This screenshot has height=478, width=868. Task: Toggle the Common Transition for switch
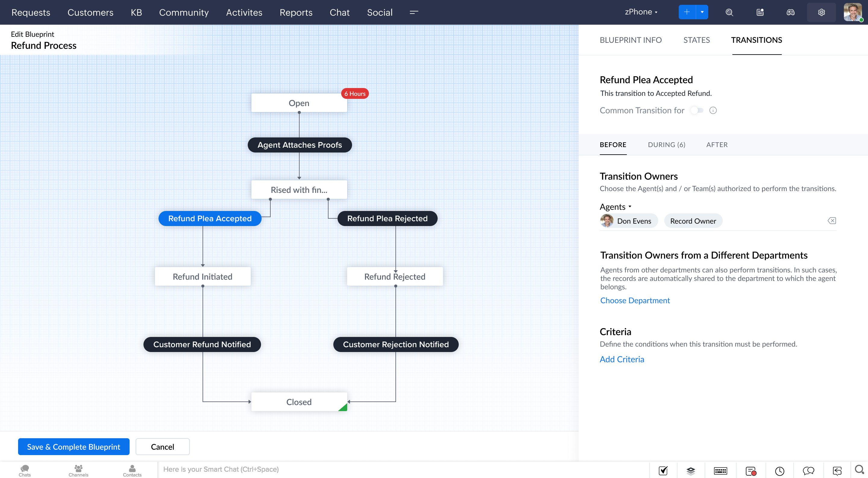coord(697,111)
